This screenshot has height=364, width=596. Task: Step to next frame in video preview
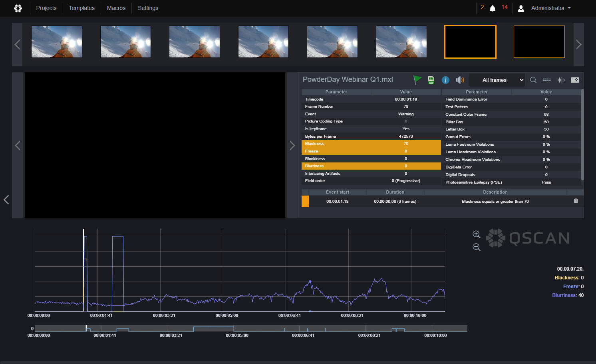292,145
